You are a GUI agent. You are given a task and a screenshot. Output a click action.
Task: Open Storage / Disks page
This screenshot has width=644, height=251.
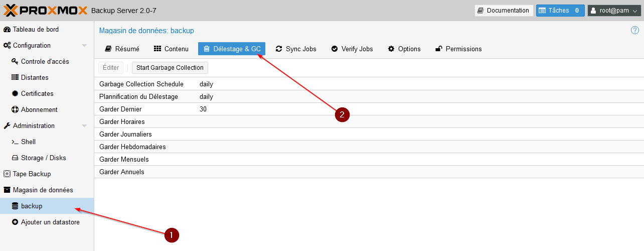[x=43, y=158]
